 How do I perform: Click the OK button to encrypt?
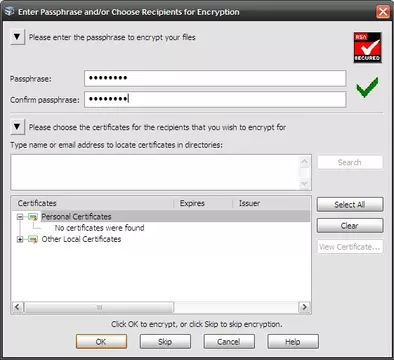[x=101, y=342]
